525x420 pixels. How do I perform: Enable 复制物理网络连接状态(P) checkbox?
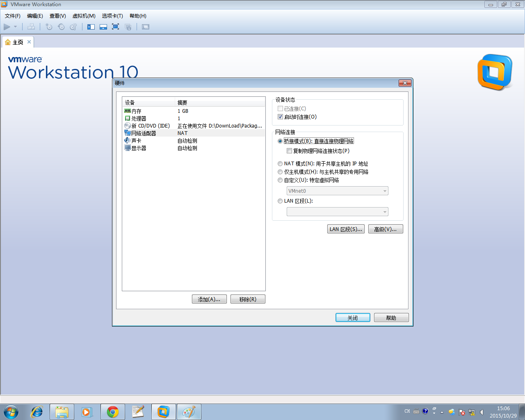tap(290, 151)
